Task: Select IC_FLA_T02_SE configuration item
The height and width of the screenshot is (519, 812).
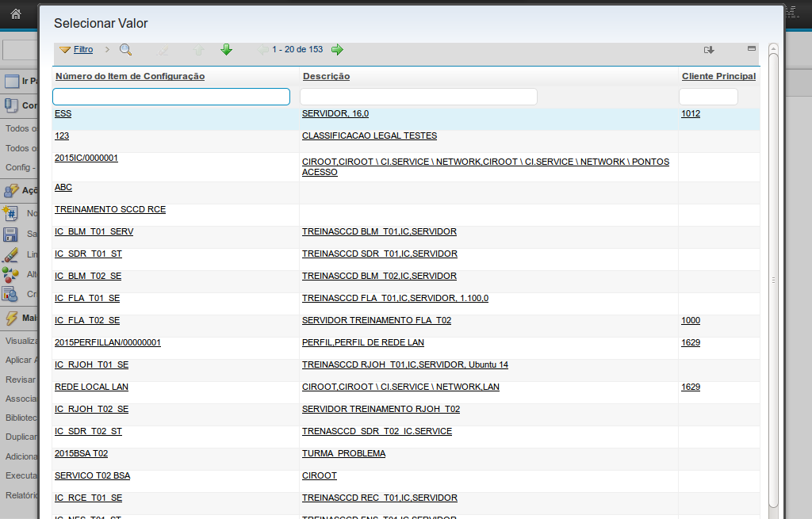Action: click(87, 321)
